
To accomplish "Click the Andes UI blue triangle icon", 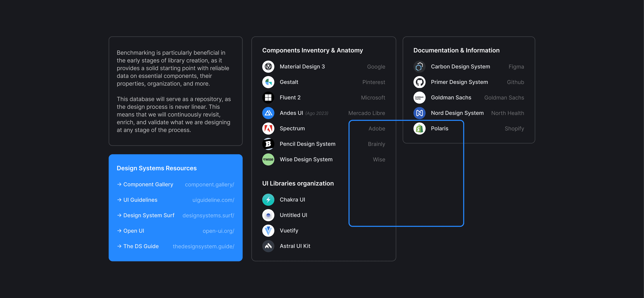I will 268,113.
